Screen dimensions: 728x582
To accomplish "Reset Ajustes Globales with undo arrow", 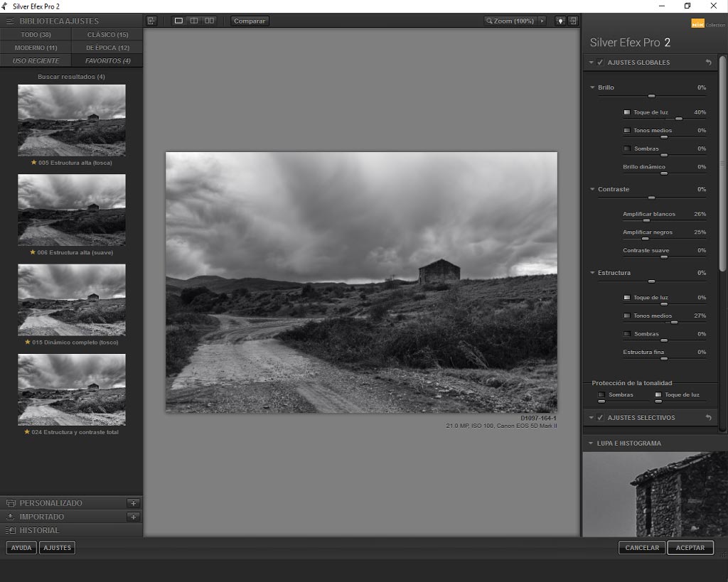I will point(709,63).
